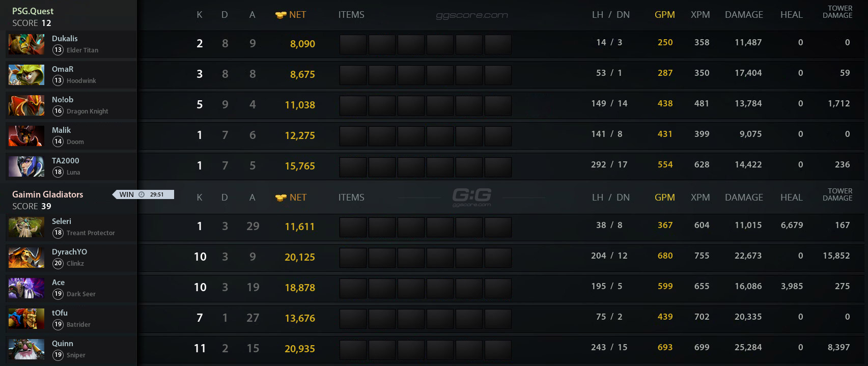Image resolution: width=868 pixels, height=366 pixels.
Task: Open Dragon Knight portrait next to Nolob
Action: pyautogui.click(x=26, y=105)
